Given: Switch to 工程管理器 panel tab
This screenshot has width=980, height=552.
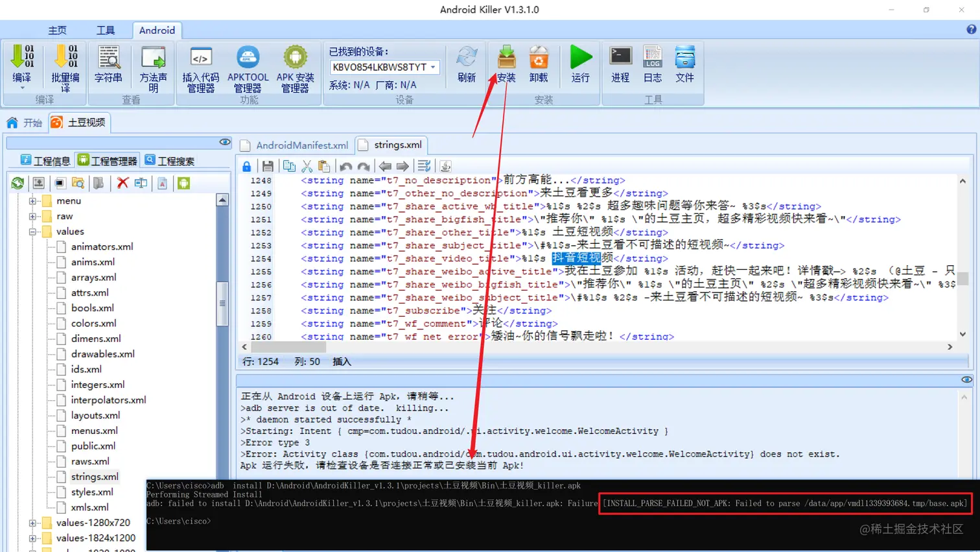Looking at the screenshot, I should tap(108, 161).
